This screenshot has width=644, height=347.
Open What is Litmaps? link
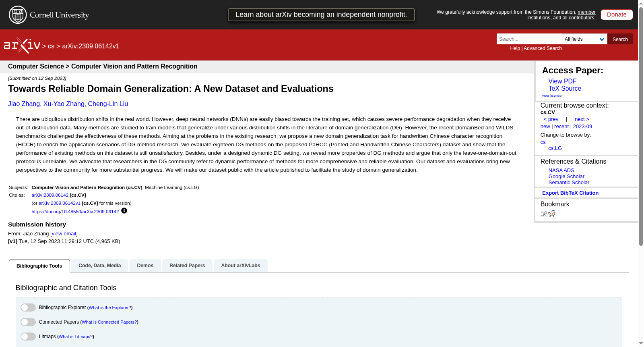(76, 337)
